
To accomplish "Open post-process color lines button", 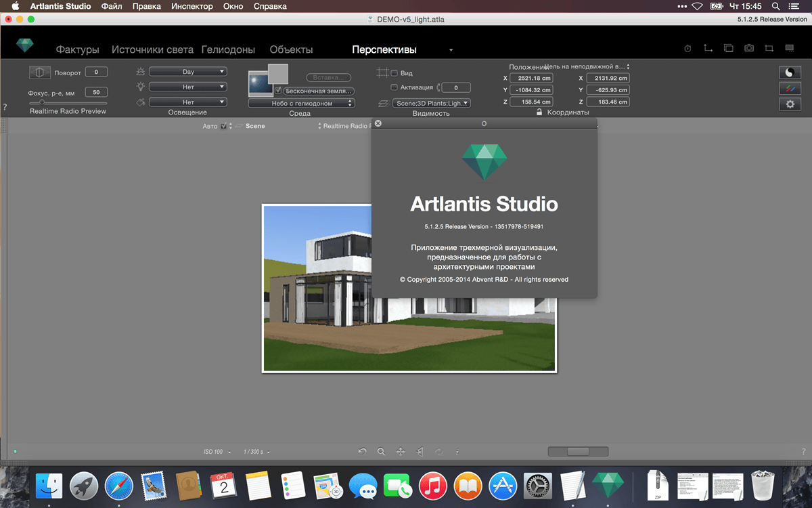I will (789, 89).
